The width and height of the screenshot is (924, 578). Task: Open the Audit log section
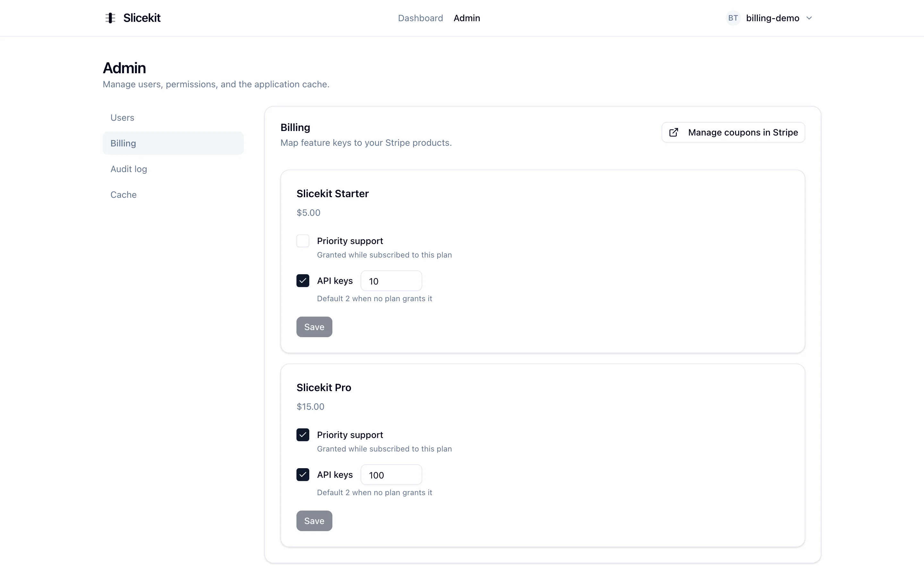[x=173, y=169]
